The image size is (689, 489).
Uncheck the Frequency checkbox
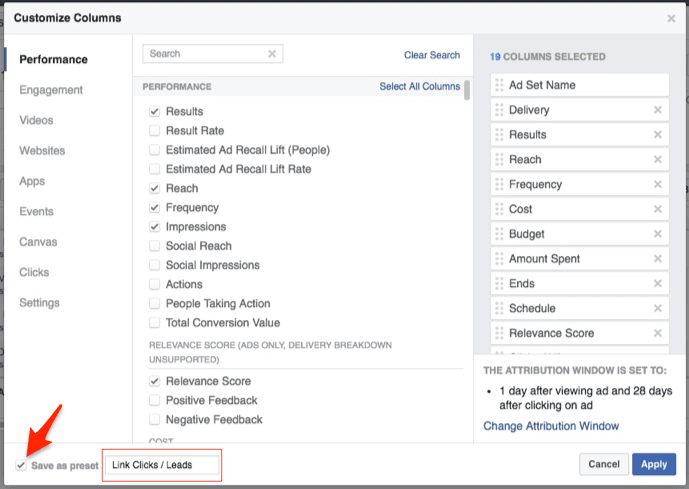pyautogui.click(x=154, y=207)
